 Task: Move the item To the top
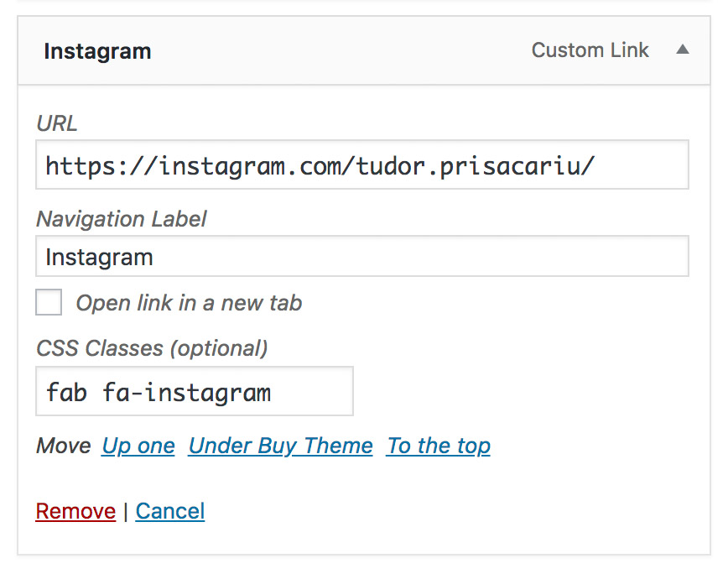[438, 446]
